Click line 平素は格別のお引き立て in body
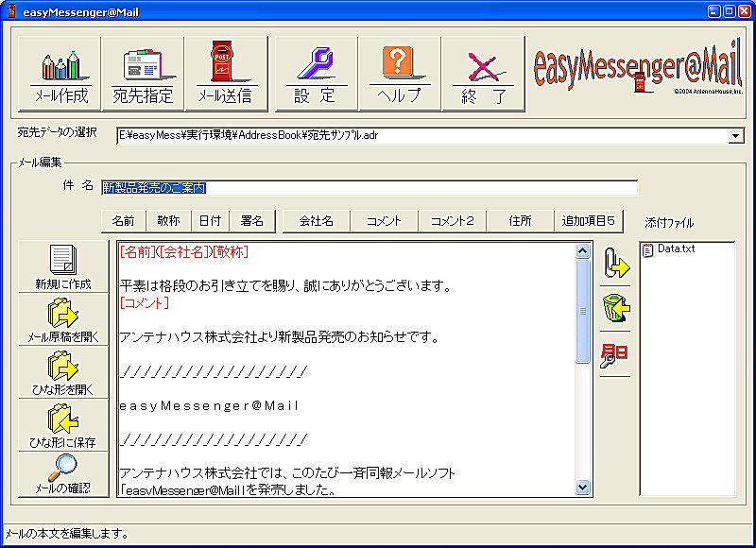756x548 pixels. pyautogui.click(x=285, y=286)
